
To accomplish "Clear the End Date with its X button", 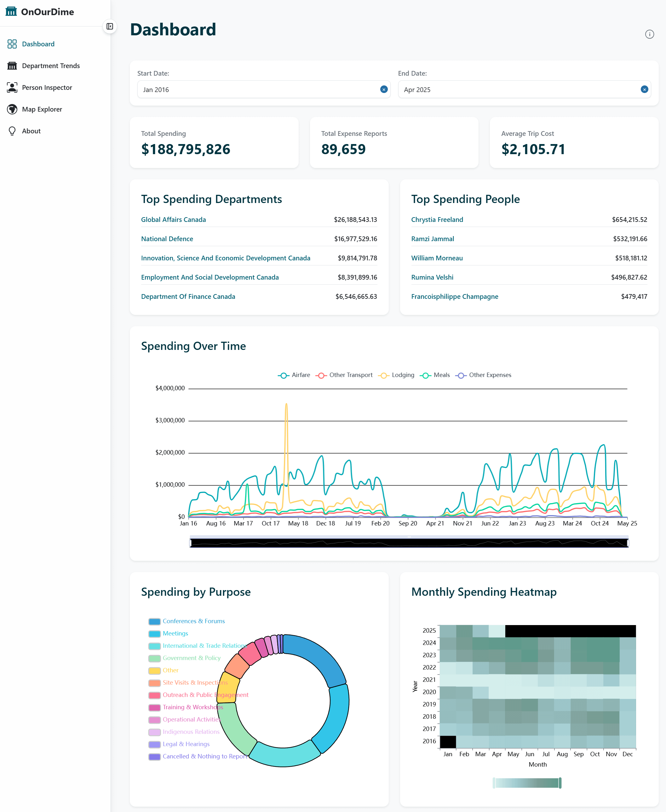I will click(x=644, y=90).
